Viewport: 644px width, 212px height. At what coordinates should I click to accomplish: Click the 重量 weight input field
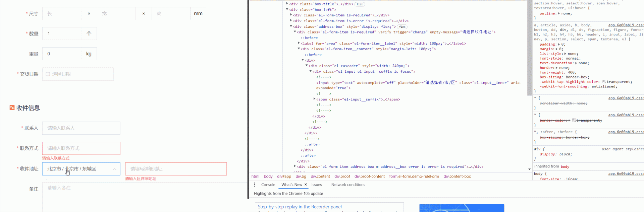tap(62, 54)
